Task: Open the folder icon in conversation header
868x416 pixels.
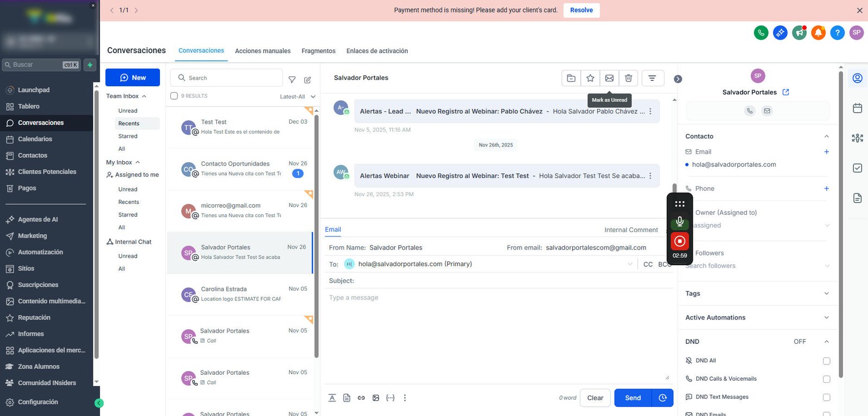Action: 571,78
